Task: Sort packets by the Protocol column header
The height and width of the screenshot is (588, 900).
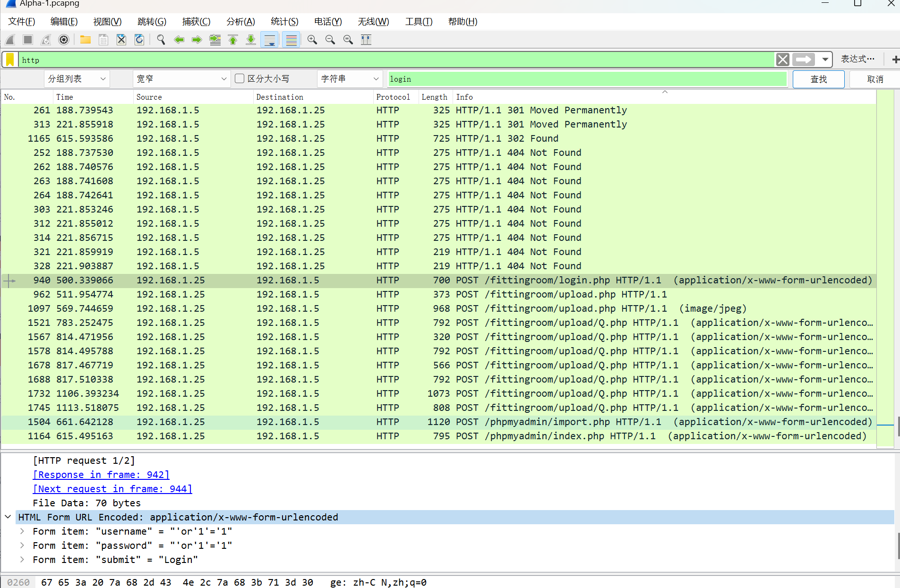Action: [395, 97]
